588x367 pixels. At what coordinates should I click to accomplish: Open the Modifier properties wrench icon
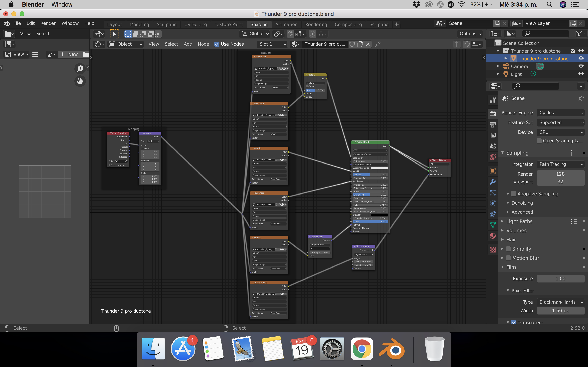492,182
